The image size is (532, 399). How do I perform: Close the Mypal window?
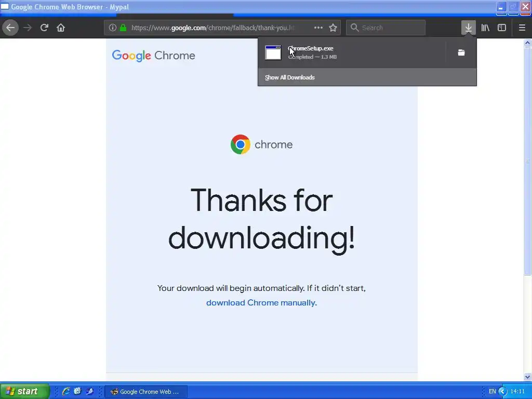pyautogui.click(x=525, y=7)
